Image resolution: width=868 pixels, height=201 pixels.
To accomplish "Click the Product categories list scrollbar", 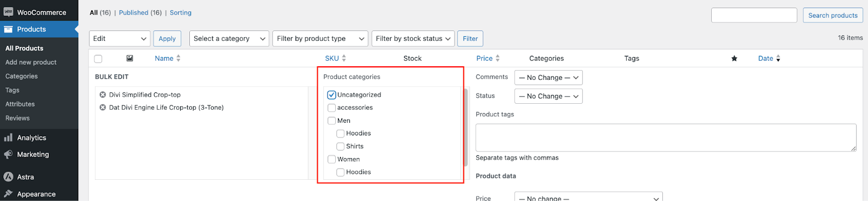I will [x=465, y=128].
